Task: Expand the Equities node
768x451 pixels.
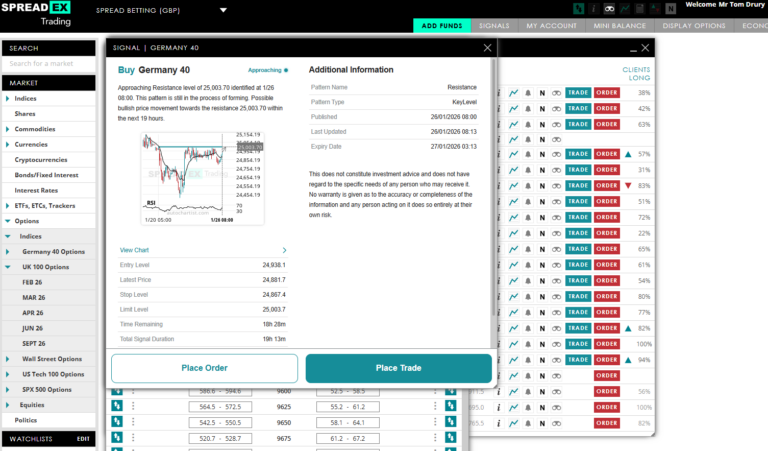Action: [7, 405]
